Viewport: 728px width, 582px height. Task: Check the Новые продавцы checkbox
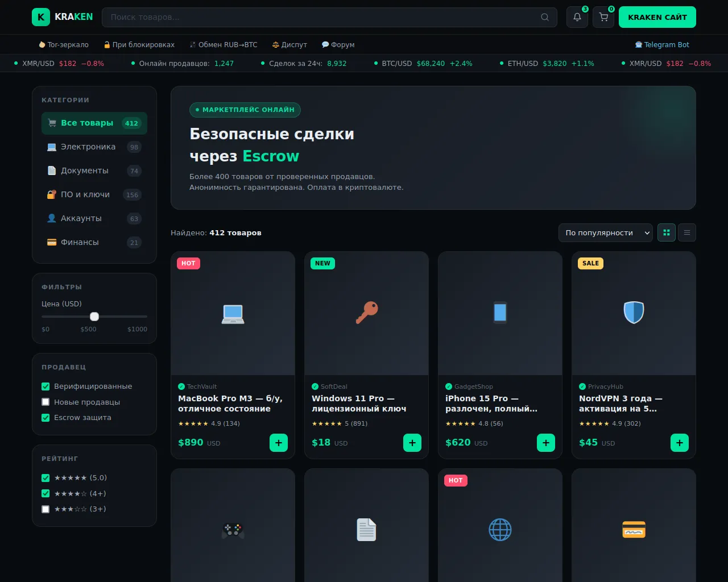pos(45,402)
